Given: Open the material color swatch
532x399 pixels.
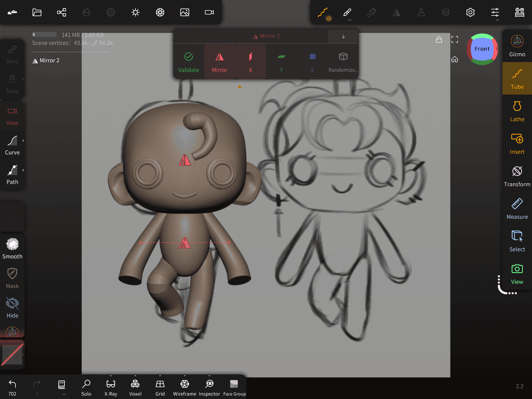Looking at the screenshot, I should click(x=12, y=355).
